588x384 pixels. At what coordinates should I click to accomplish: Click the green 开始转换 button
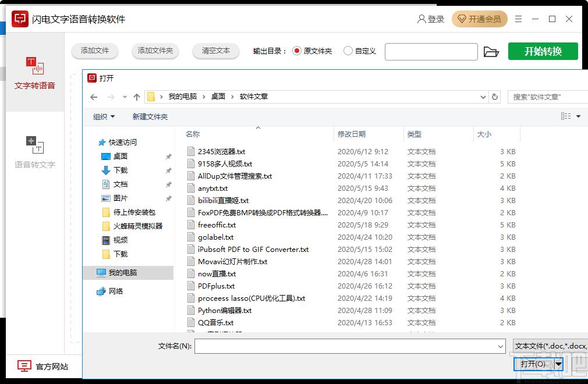coord(543,51)
